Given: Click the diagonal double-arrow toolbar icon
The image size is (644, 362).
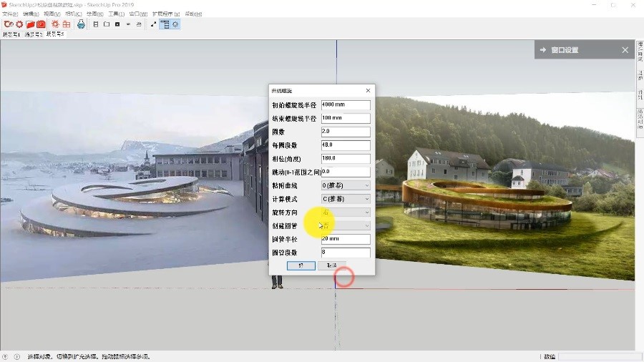Looking at the screenshot, I should coord(153,24).
